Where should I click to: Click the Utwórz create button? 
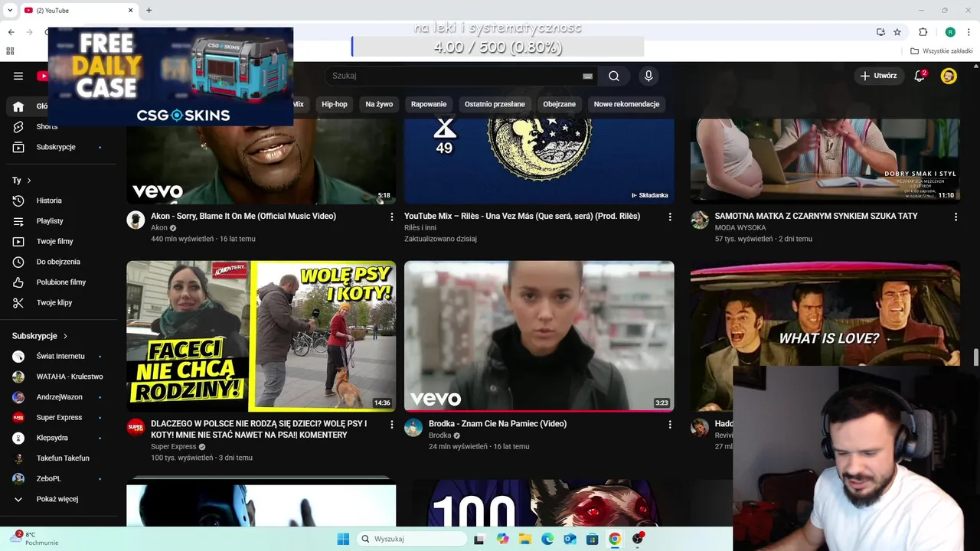[x=878, y=76]
